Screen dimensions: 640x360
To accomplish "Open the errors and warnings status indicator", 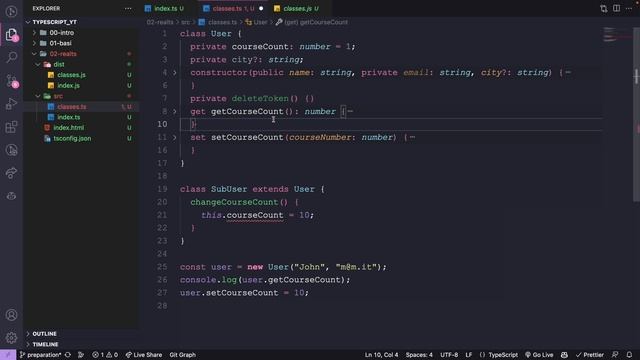I will [105, 355].
